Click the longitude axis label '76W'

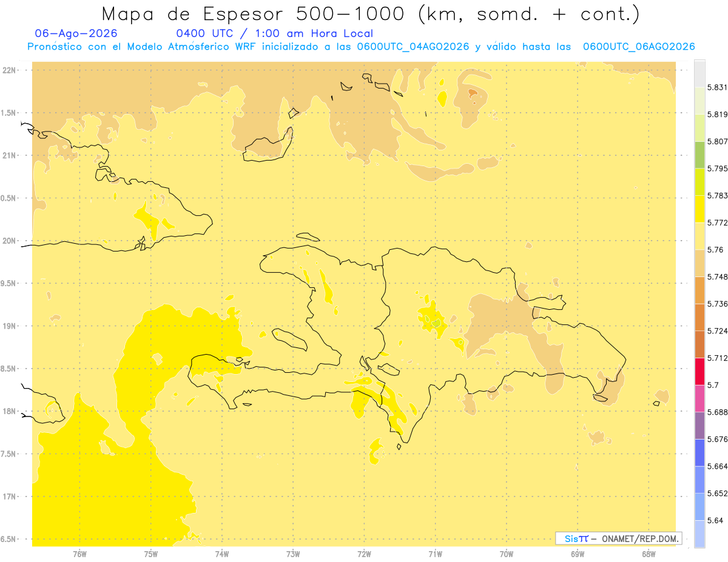tap(79, 554)
